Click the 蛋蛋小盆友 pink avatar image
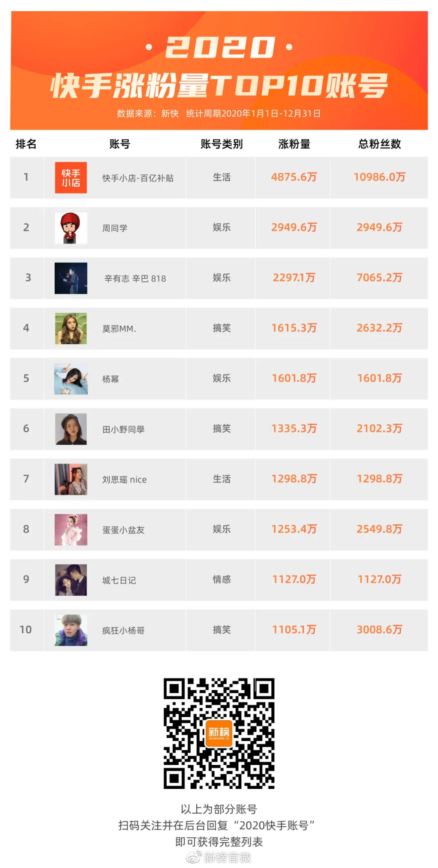The width and height of the screenshot is (438, 868). [x=71, y=530]
